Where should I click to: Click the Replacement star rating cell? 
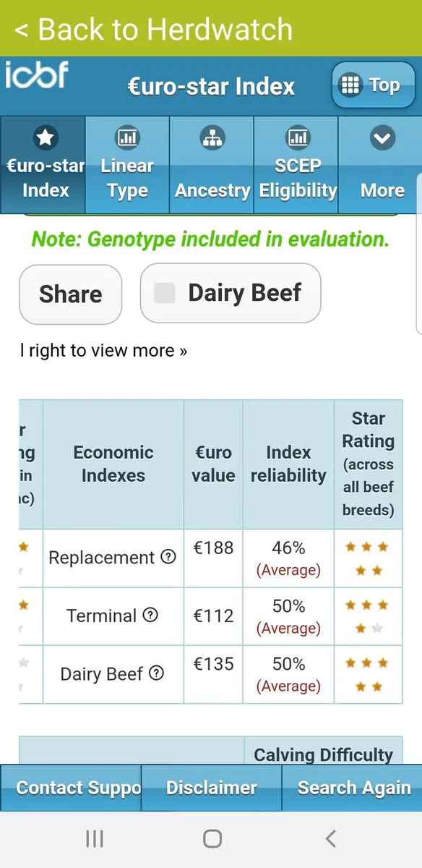[368, 558]
